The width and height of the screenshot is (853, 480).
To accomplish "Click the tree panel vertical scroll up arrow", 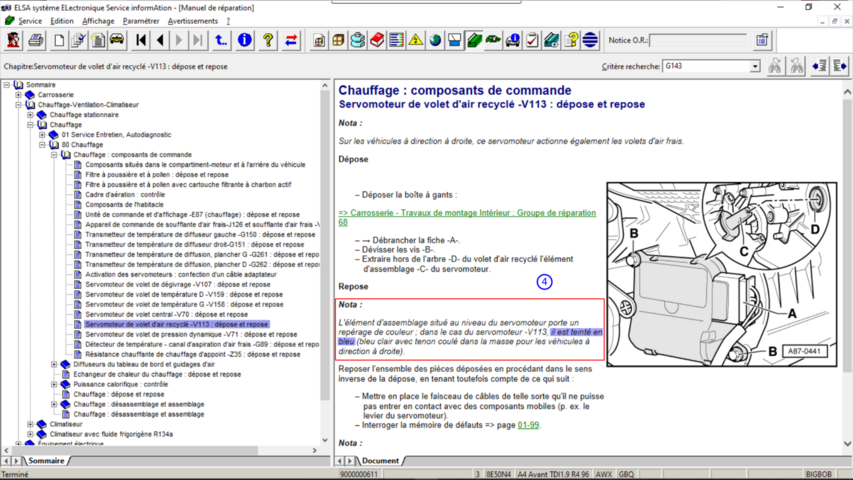I will pyautogui.click(x=325, y=85).
